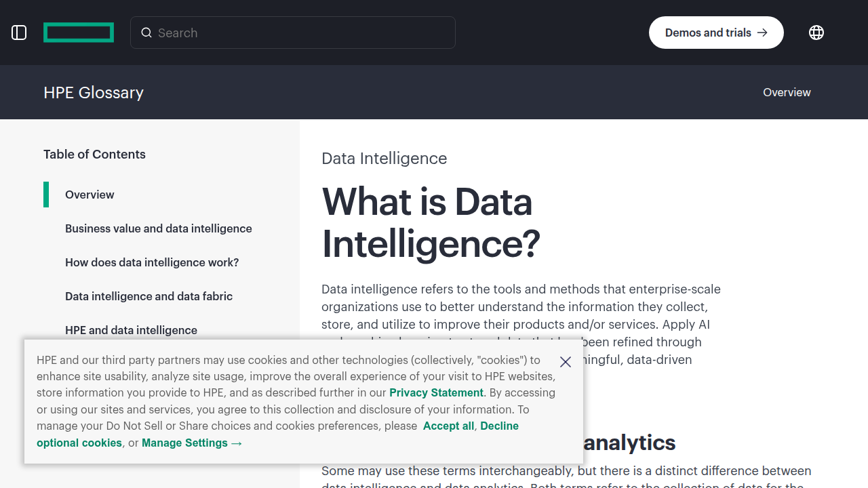Open Manage Settings for cookies
Screen dimensions: 868x488
tap(192, 443)
